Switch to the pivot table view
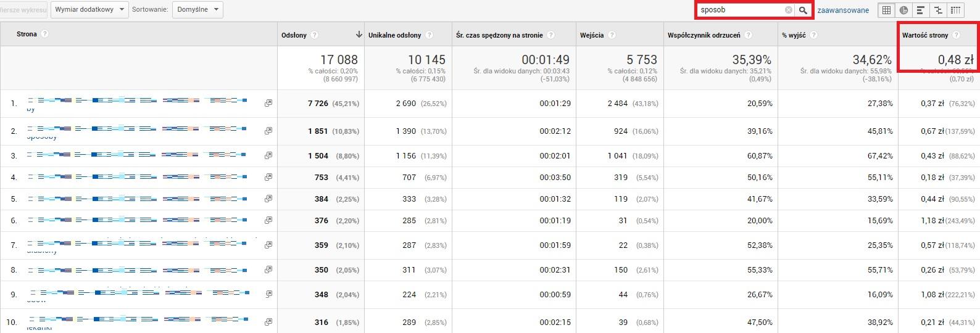 pos(955,10)
